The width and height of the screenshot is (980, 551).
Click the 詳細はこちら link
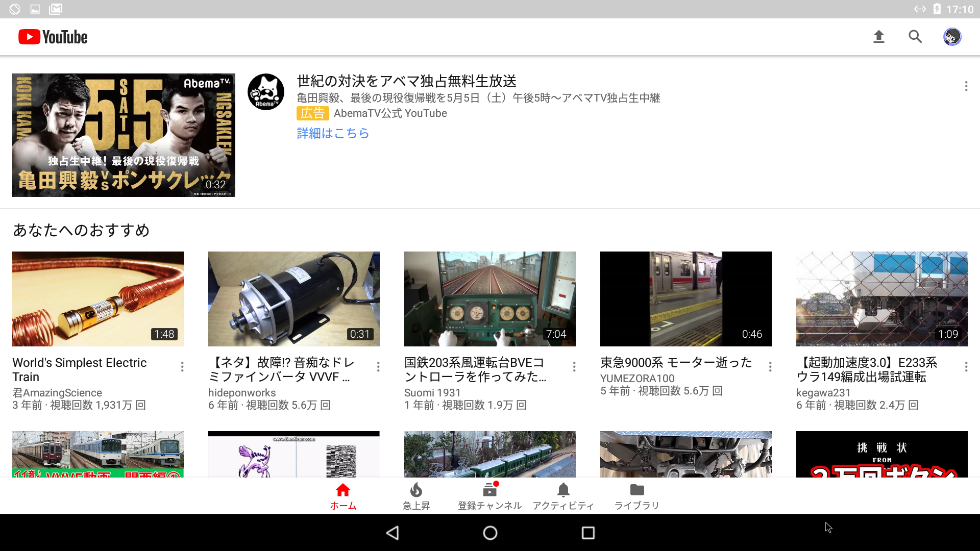332,133
